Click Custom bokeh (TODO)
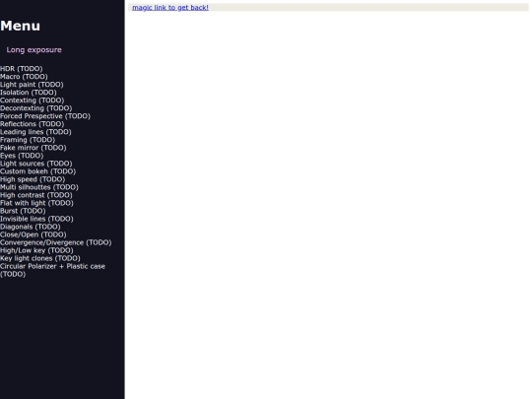Viewport: 532px width, 399px height. (38, 171)
